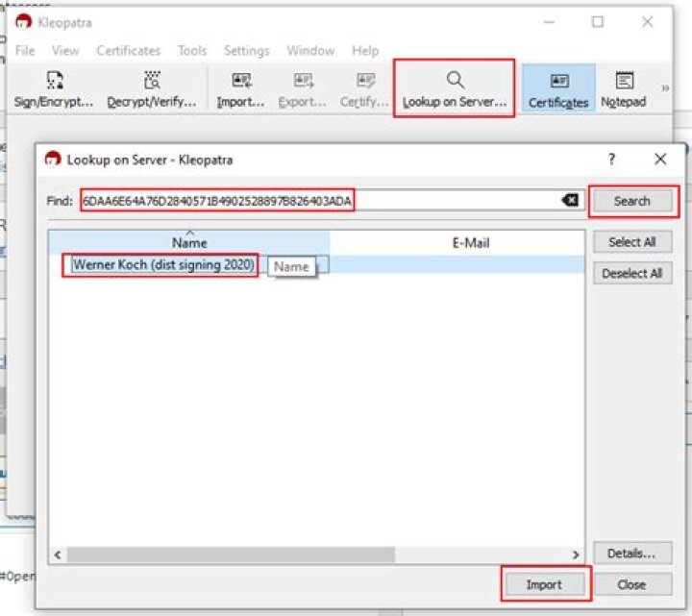Image resolution: width=692 pixels, height=616 pixels.
Task: Switch to the Certificates view
Action: 558,88
